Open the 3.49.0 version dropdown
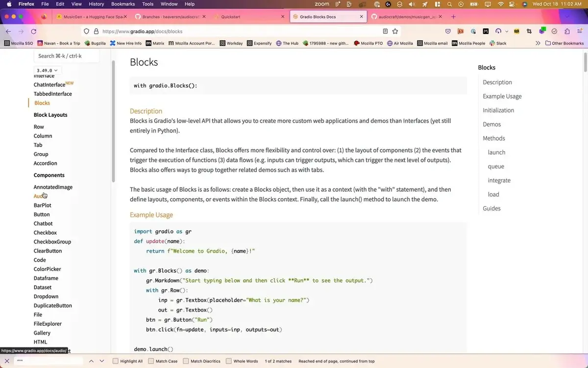 pyautogui.click(x=48, y=71)
